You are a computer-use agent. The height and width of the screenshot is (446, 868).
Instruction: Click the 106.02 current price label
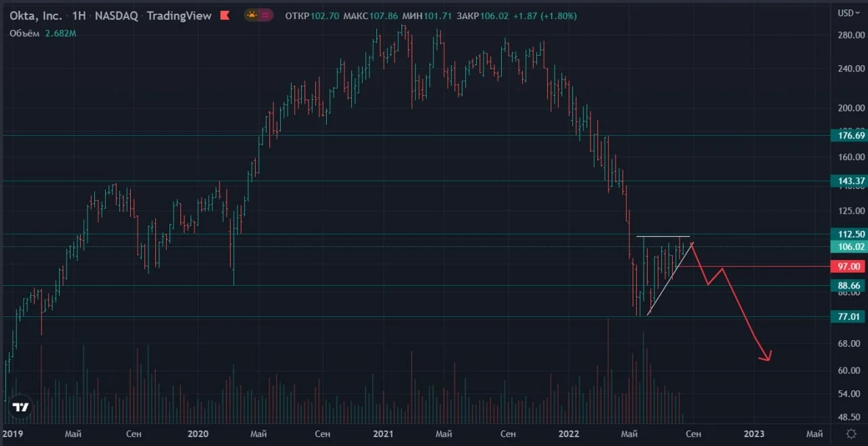pos(848,246)
